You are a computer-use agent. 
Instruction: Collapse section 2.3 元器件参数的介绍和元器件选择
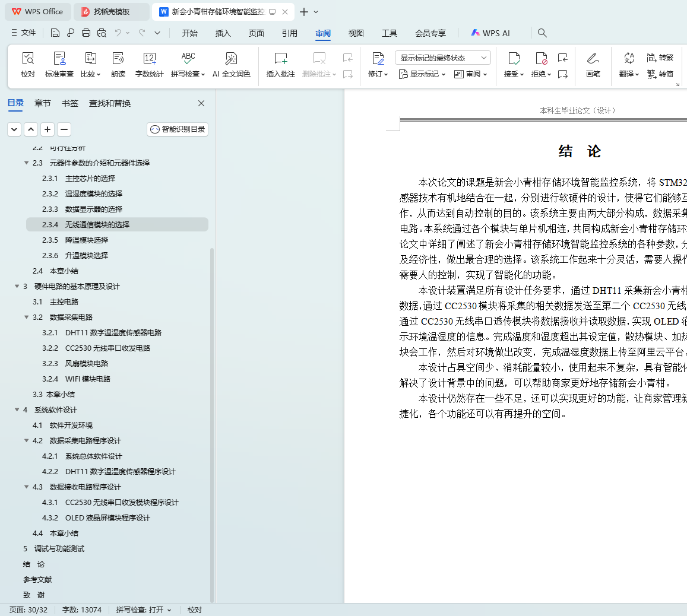click(x=26, y=163)
